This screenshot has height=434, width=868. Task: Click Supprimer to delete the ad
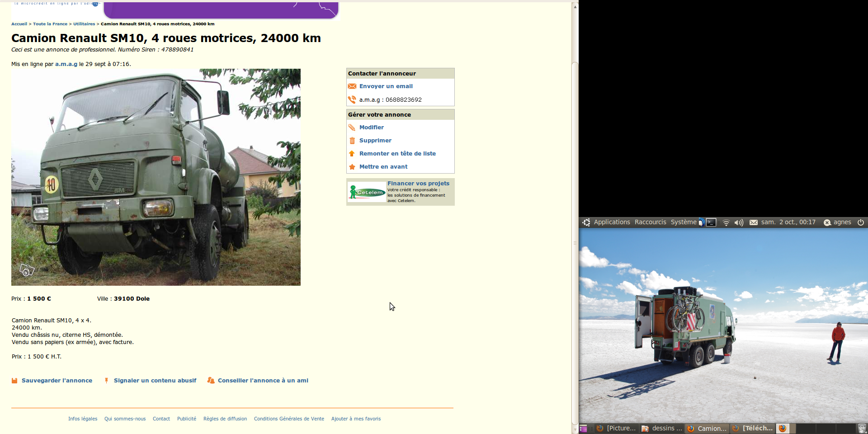coord(375,141)
